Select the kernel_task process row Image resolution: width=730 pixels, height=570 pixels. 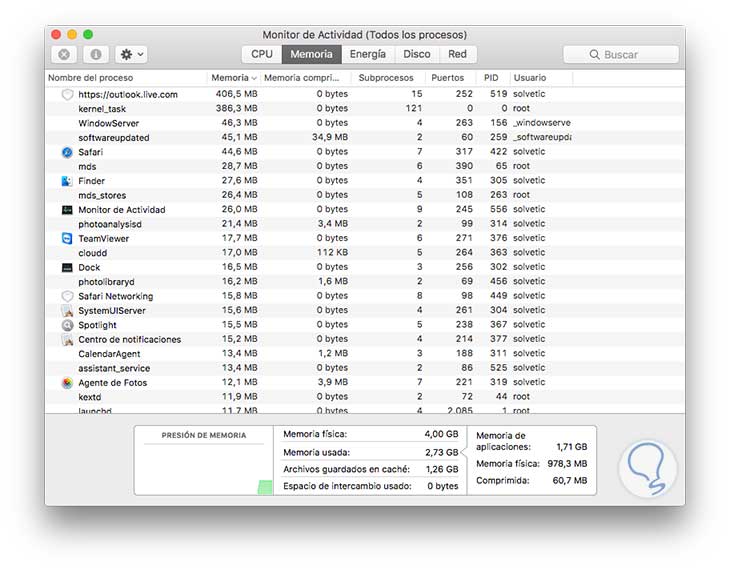[x=365, y=109]
